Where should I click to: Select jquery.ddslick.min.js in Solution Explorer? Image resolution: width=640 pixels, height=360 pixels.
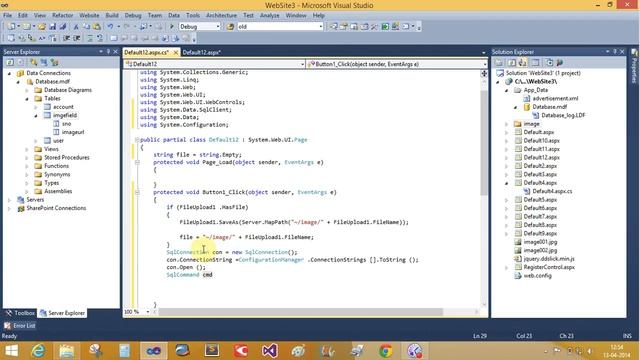pyautogui.click(x=549, y=259)
